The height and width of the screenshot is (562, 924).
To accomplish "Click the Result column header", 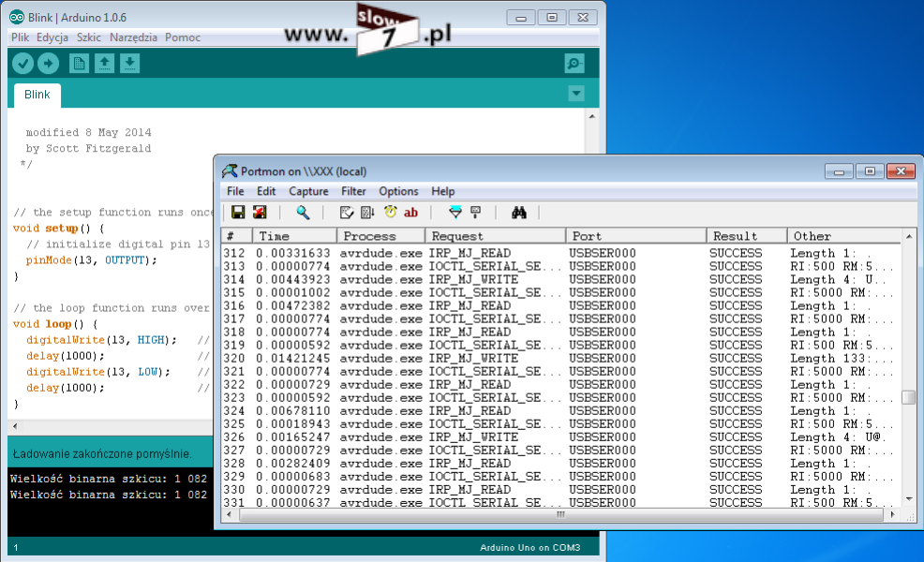I will [747, 236].
